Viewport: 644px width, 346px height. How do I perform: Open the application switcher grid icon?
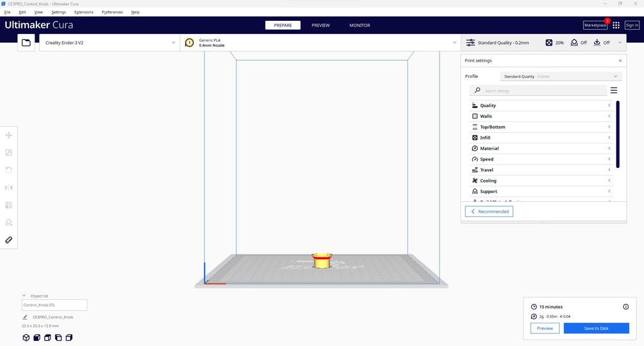tap(616, 25)
